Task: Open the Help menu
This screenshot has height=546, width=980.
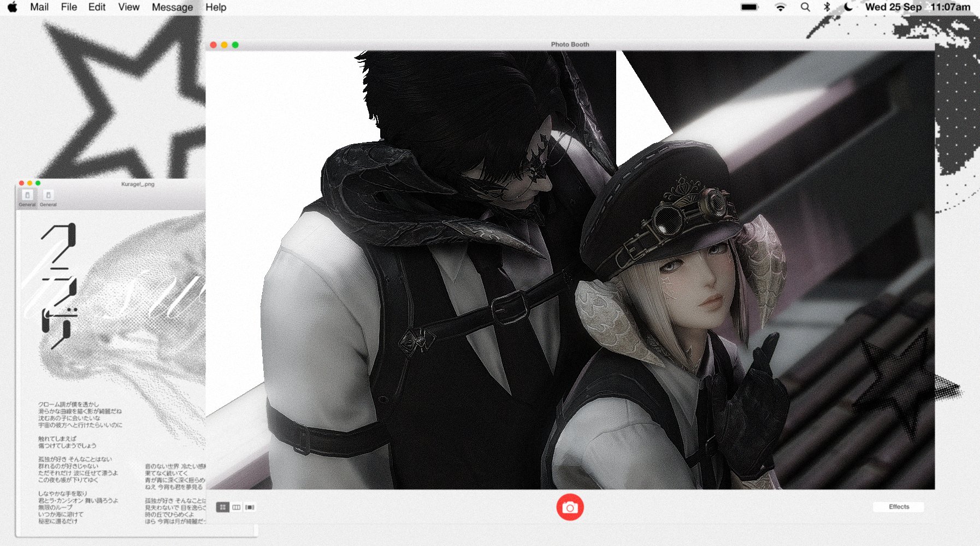Action: pyautogui.click(x=216, y=7)
